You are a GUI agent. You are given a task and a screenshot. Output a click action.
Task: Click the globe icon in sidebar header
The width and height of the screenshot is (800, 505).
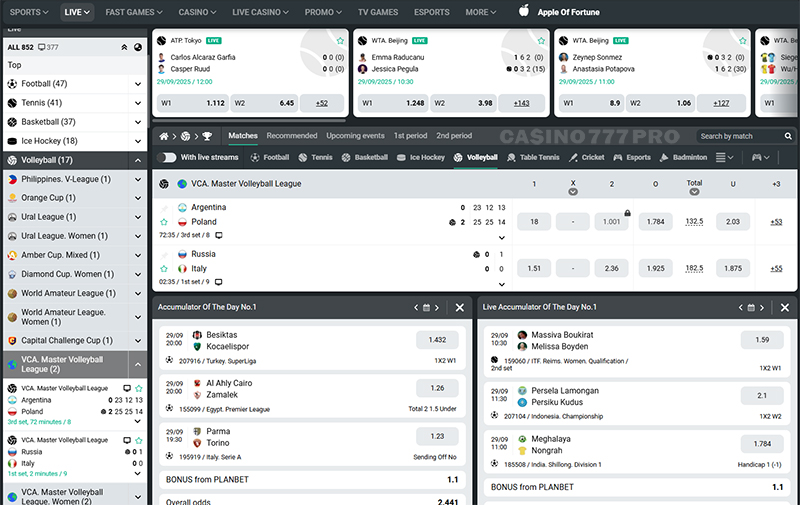click(x=138, y=47)
